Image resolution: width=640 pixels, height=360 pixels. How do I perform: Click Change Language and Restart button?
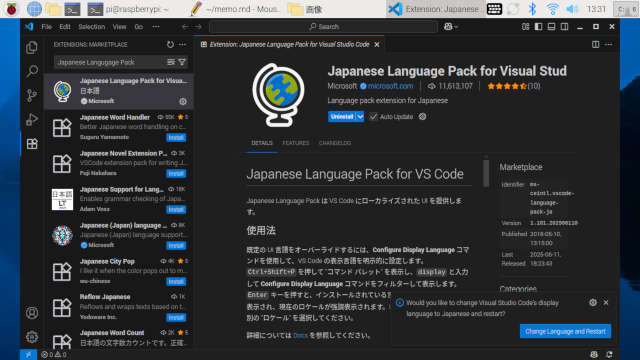(x=565, y=331)
